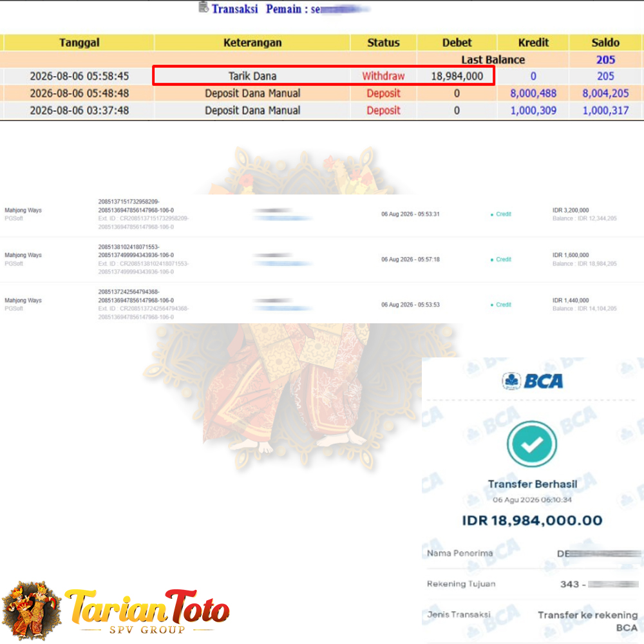Viewport: 644px width, 644px height.
Task: Click the IDR 1,600,000 amount
Action: (571, 255)
